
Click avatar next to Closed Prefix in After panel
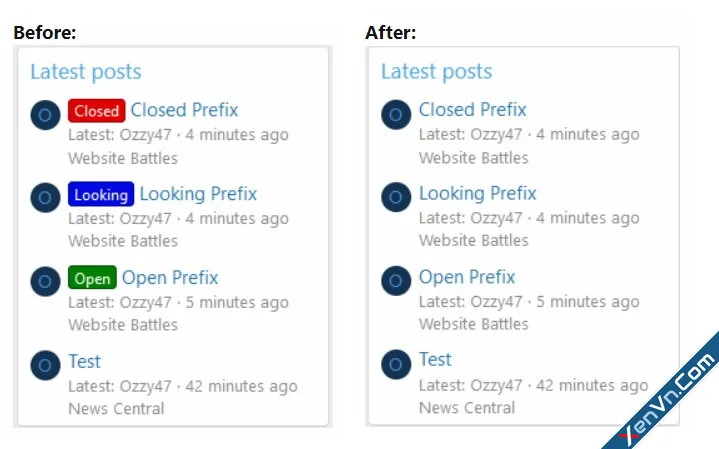pyautogui.click(x=396, y=115)
